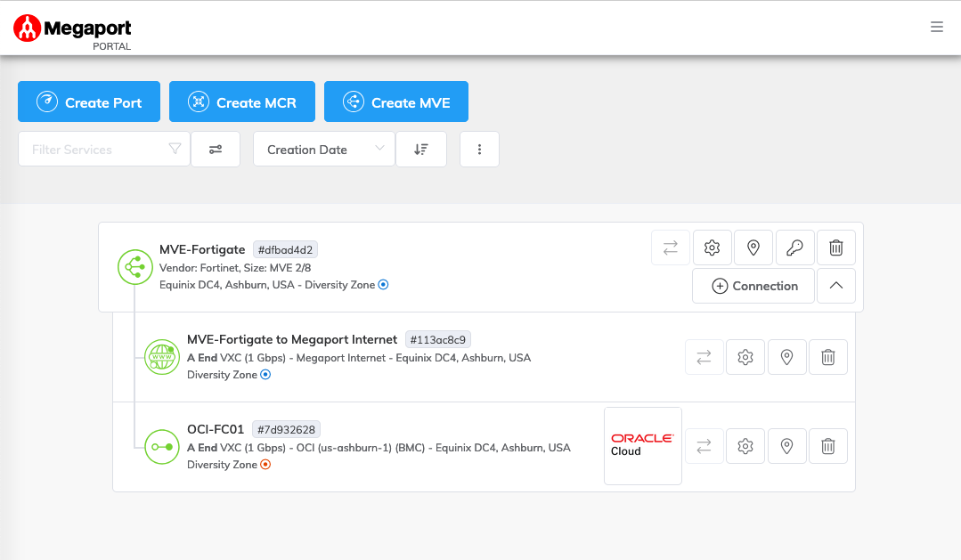The width and height of the screenshot is (961, 560).
Task: Click the MVE-Fortigate move connections arrows icon
Action: 671,248
